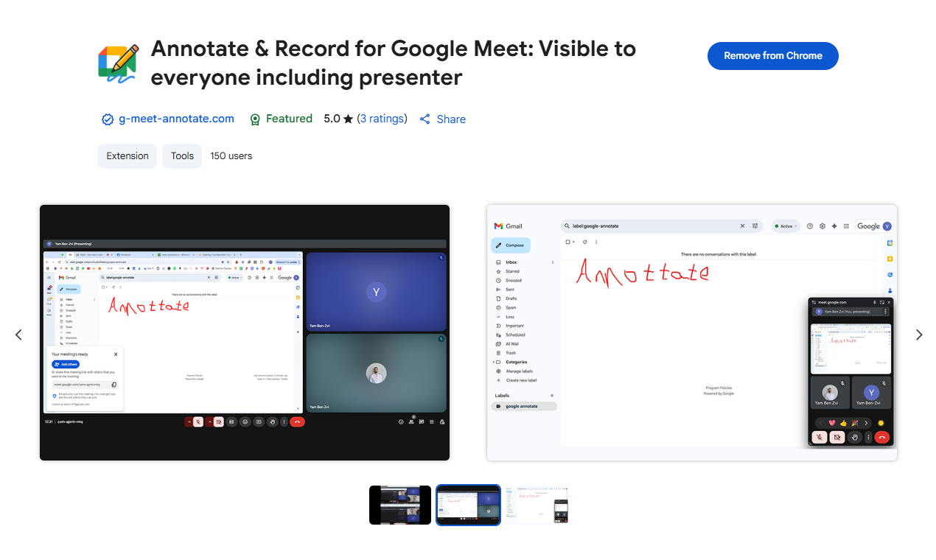
Task: Select the highlighted second carousel thumbnail
Action: pos(468,505)
